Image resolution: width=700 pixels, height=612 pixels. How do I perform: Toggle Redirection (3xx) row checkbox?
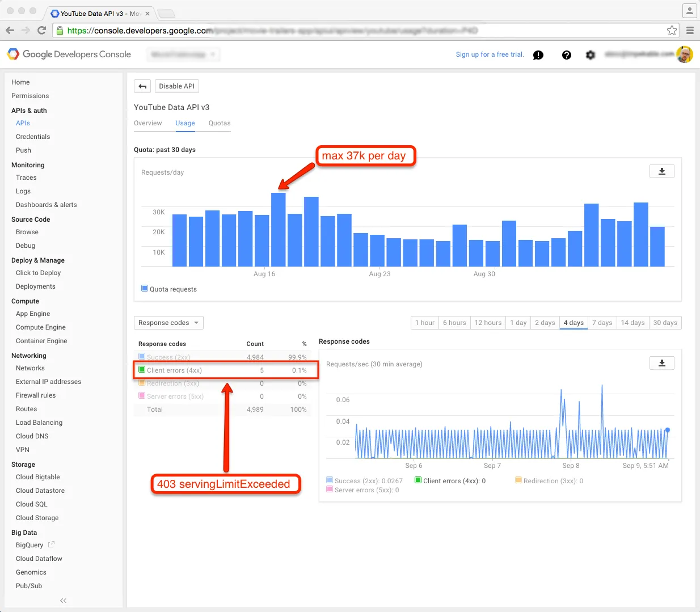142,382
